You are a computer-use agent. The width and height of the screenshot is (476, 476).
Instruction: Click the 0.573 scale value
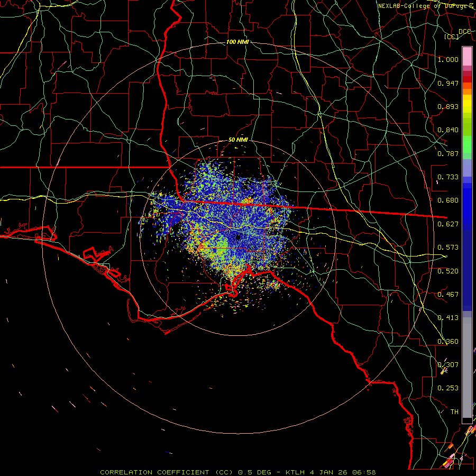448,248
